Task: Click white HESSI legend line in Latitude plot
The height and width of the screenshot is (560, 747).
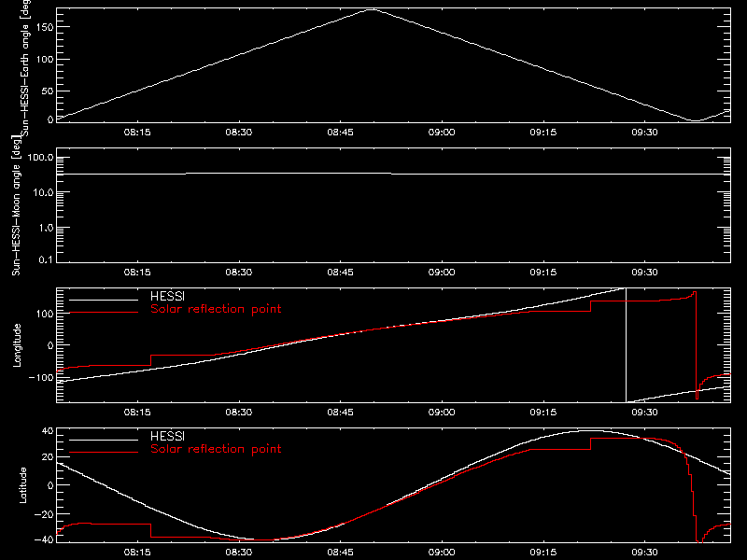Action: coord(104,440)
